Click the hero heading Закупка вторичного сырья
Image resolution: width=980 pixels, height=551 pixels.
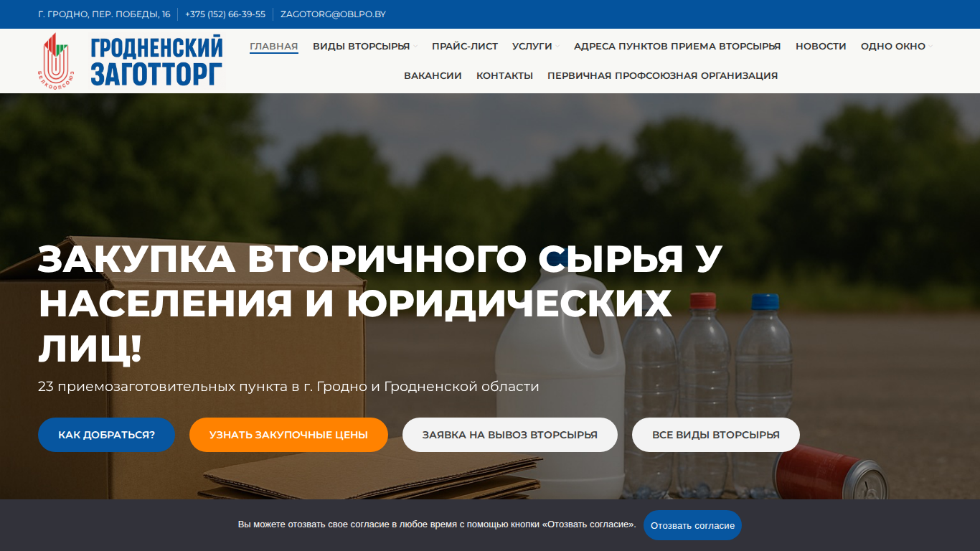coord(380,303)
